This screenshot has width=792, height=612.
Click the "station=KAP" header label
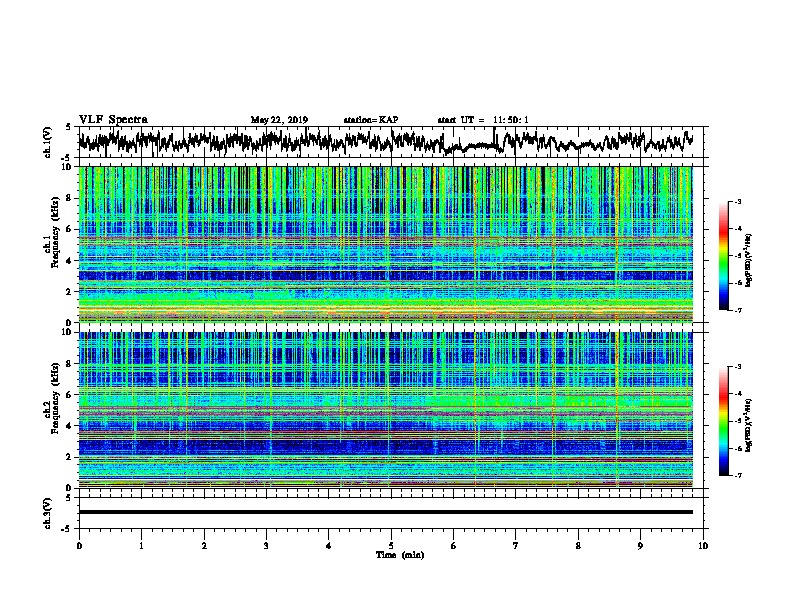pos(371,120)
